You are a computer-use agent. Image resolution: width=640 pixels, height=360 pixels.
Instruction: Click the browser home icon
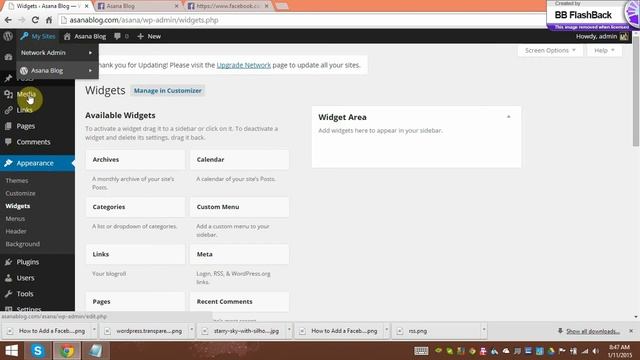tap(49, 20)
